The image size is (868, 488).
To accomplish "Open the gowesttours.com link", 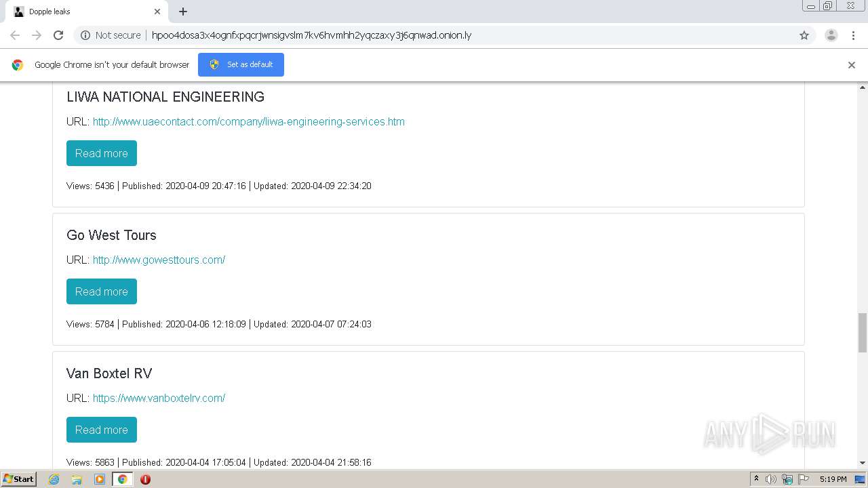I will pos(159,260).
